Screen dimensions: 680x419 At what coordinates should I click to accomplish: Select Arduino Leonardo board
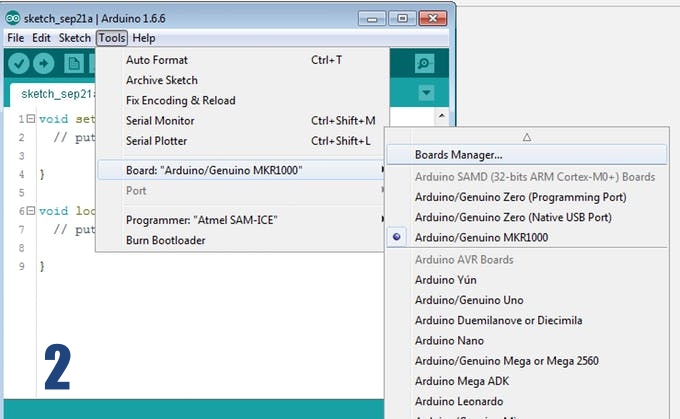[x=526, y=401]
